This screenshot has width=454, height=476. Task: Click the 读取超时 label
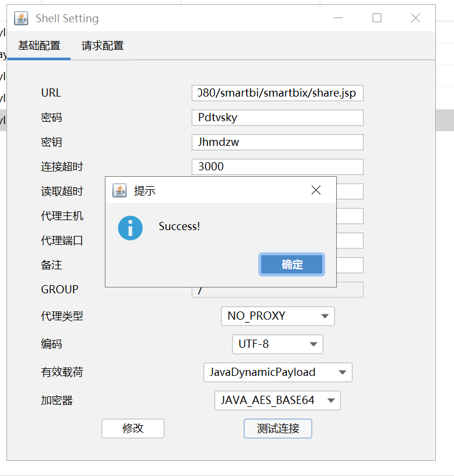pos(62,191)
